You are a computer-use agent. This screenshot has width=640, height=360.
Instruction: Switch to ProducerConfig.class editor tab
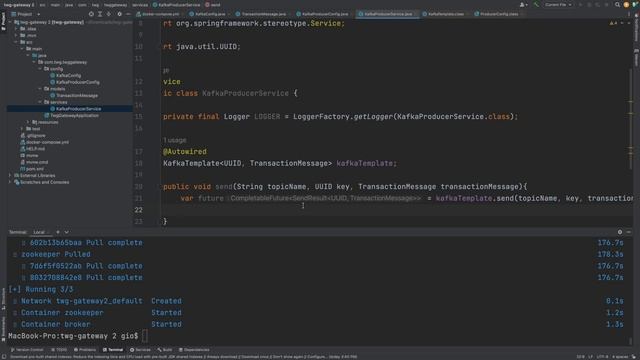point(499,14)
